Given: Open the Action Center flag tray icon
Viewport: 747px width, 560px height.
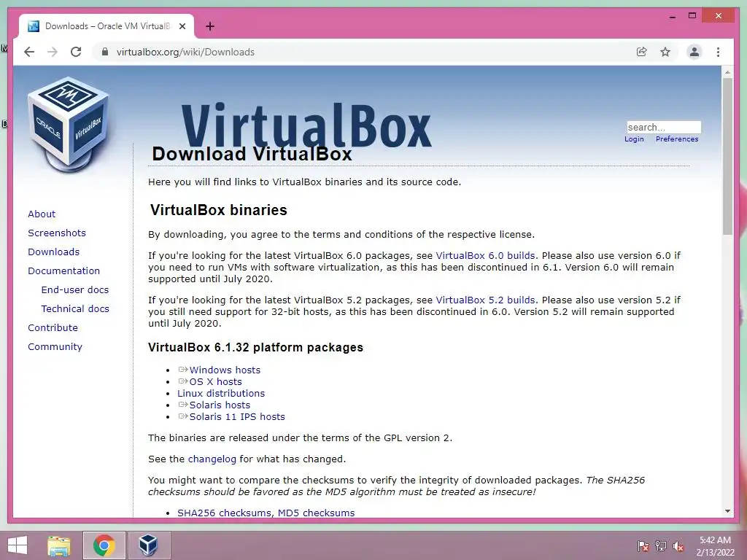Looking at the screenshot, I should click(x=643, y=546).
